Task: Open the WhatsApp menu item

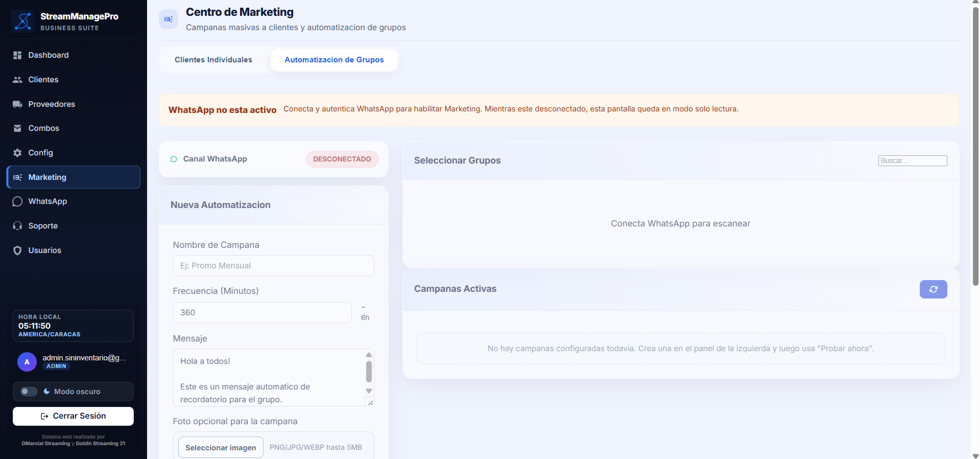Action: pos(74,201)
